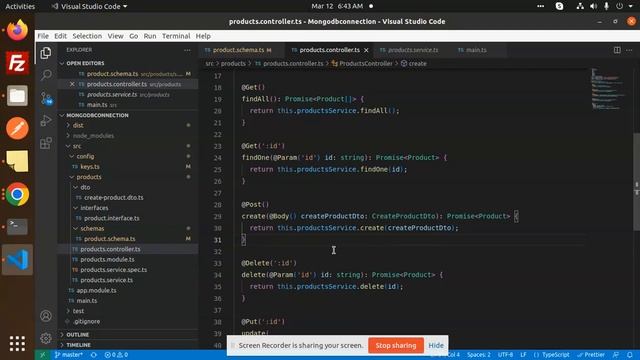This screenshot has height=360, width=640.
Task: Open app.module.ts file
Action: 96,290
